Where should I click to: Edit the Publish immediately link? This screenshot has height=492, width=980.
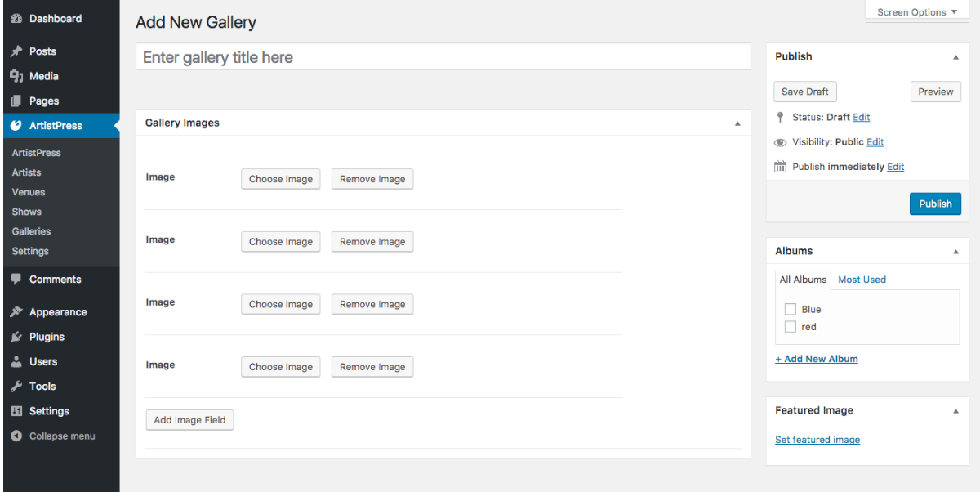point(896,167)
